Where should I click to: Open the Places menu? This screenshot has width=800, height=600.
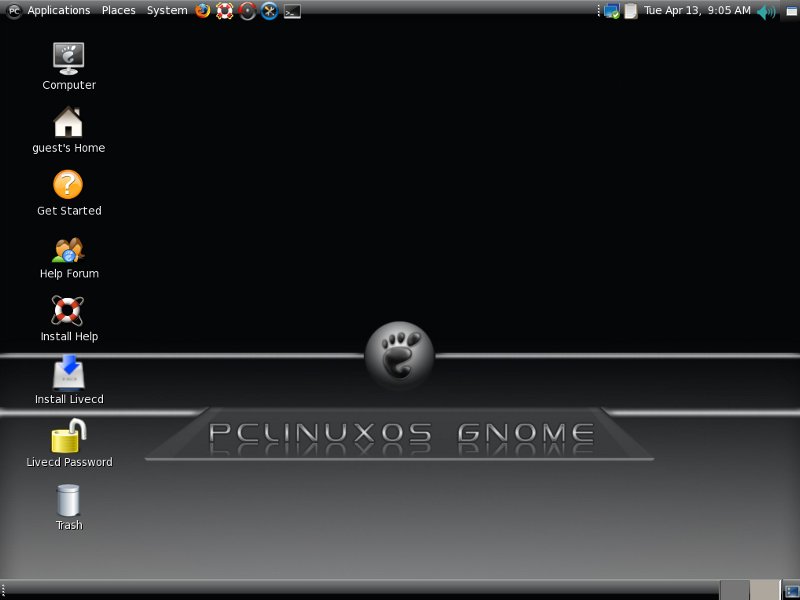click(119, 11)
